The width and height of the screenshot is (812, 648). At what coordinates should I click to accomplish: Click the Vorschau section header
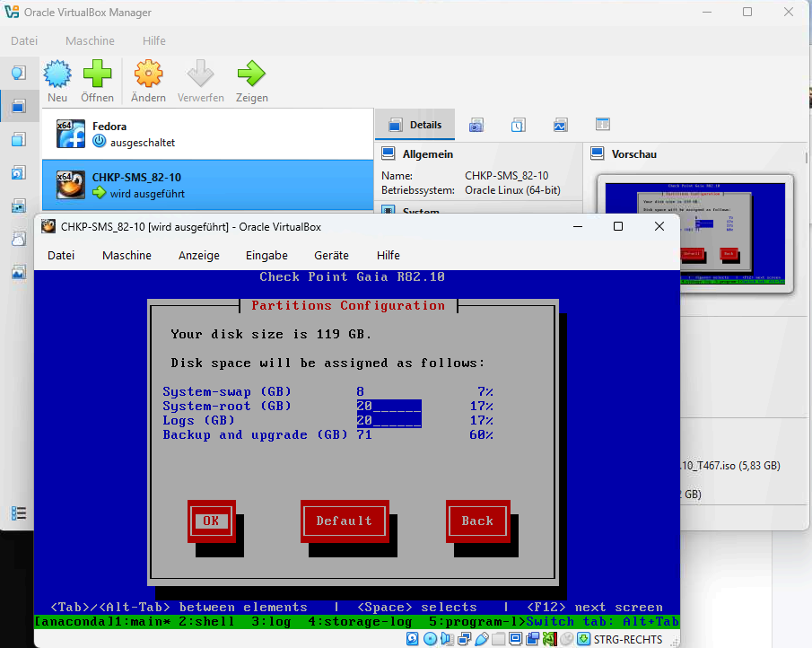click(x=633, y=154)
